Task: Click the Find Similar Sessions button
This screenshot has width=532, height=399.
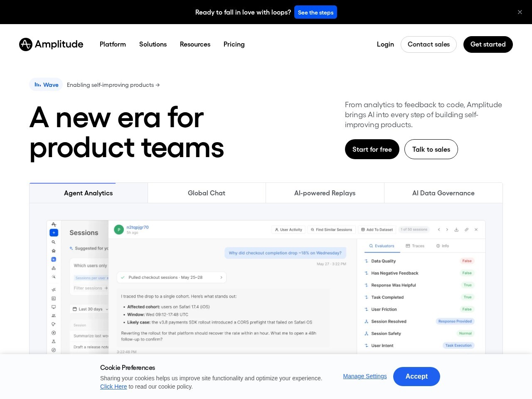Action: coord(331,229)
